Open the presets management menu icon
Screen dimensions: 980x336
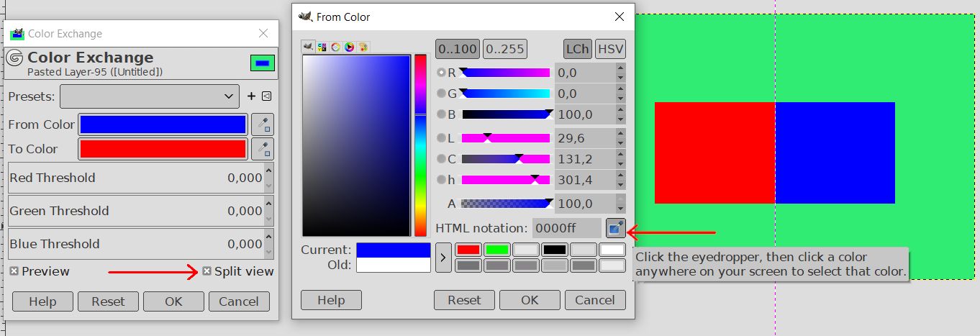click(266, 96)
